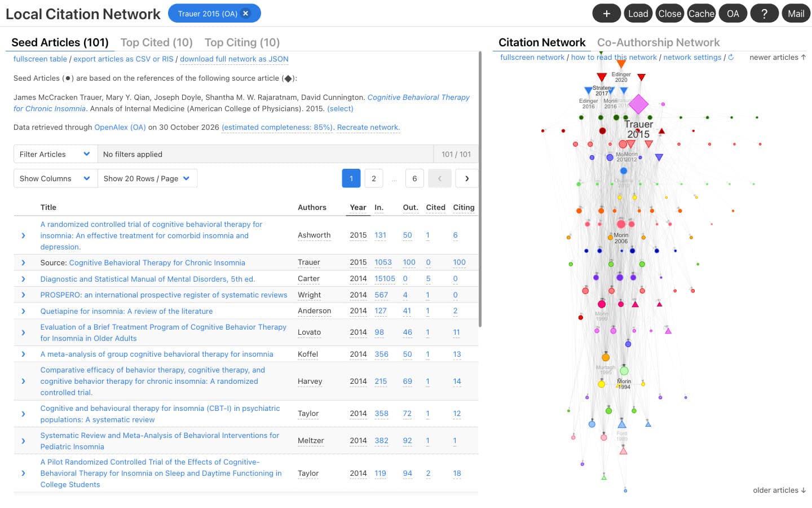Open fullscreen table link
812x508 pixels.
coord(40,59)
